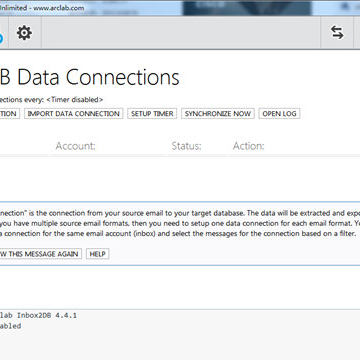Click the Status: column header

(x=186, y=146)
